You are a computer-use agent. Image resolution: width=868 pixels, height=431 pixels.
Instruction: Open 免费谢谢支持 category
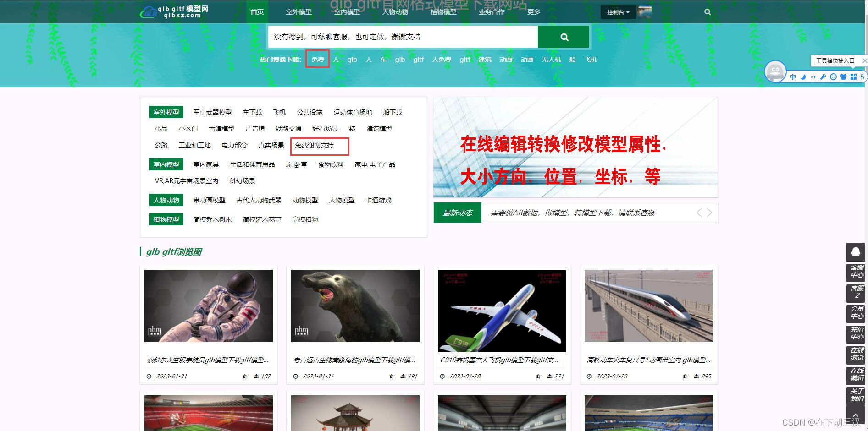(315, 146)
